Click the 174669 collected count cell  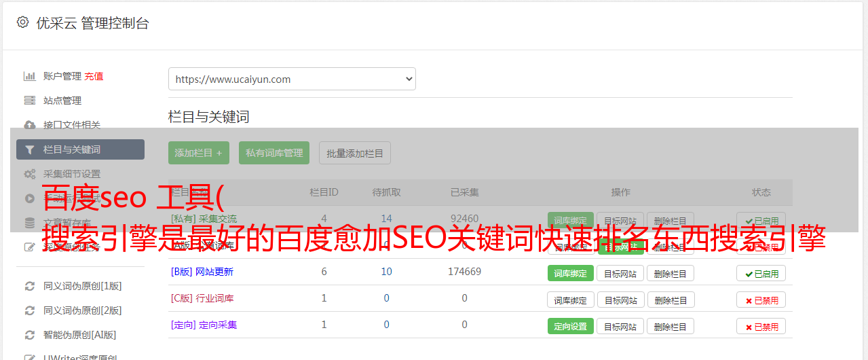pyautogui.click(x=464, y=272)
